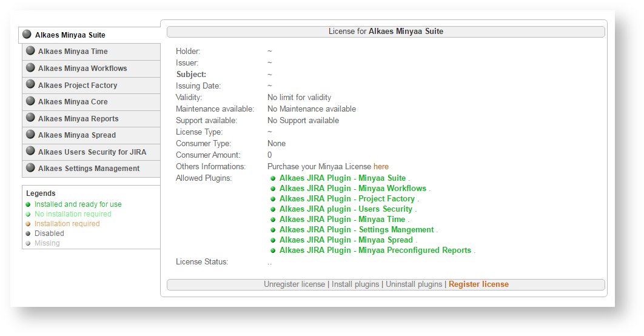644x336 pixels.
Task: Click grey status icon beside Alkaes Project Factory
Action: pyautogui.click(x=30, y=85)
